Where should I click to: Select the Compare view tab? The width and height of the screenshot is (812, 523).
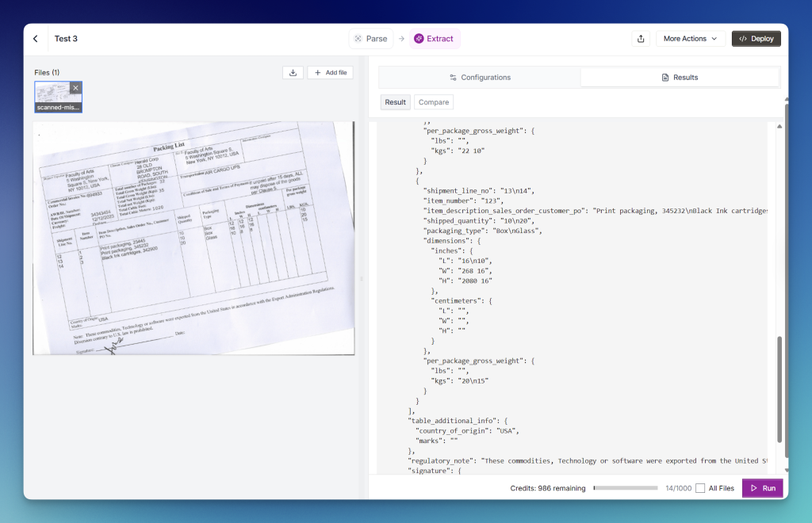click(x=433, y=102)
